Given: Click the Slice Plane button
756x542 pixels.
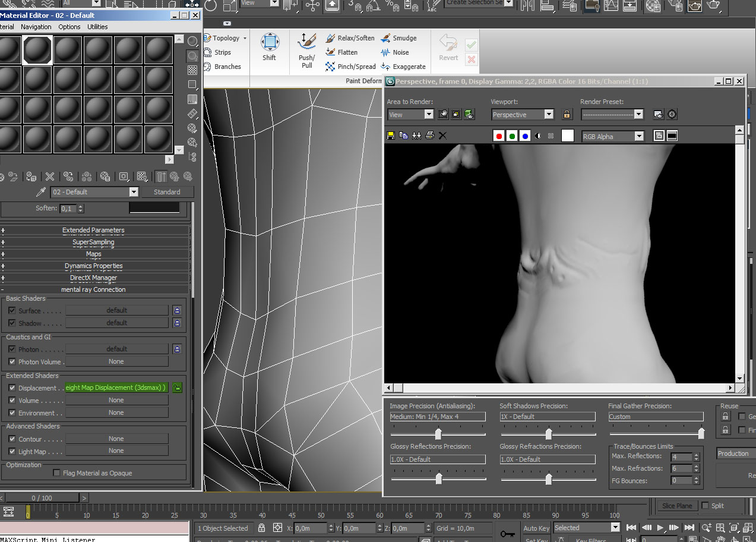Looking at the screenshot, I should click(x=677, y=506).
